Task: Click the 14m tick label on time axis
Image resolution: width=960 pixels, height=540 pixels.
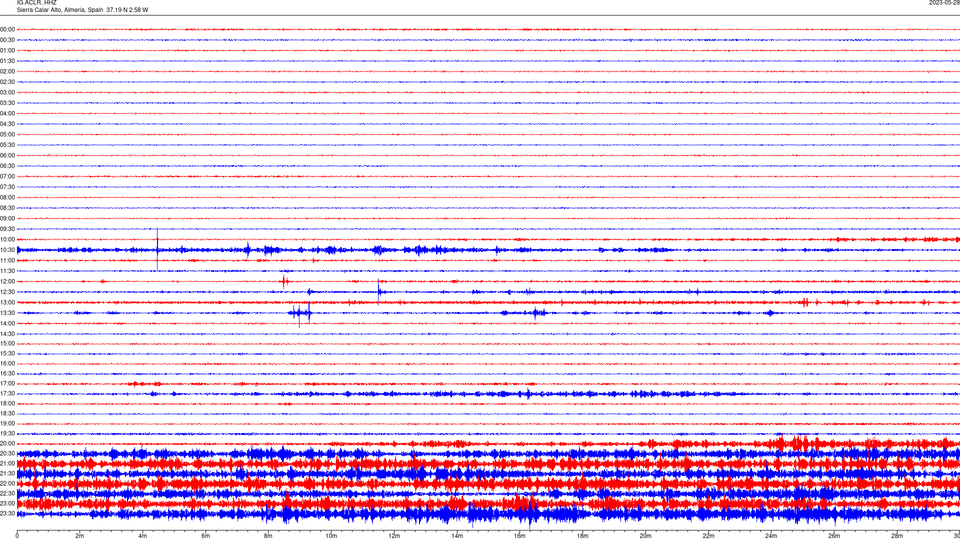Action: (x=457, y=536)
